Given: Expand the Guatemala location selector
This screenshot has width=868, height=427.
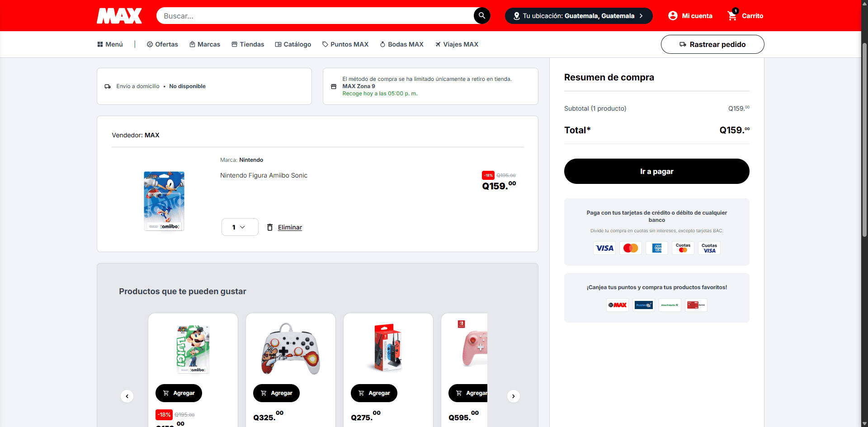Looking at the screenshot, I should click(x=578, y=16).
